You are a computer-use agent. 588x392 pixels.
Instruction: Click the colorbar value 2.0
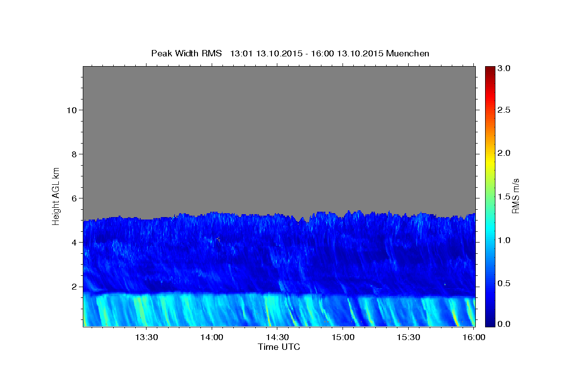pyautogui.click(x=504, y=153)
